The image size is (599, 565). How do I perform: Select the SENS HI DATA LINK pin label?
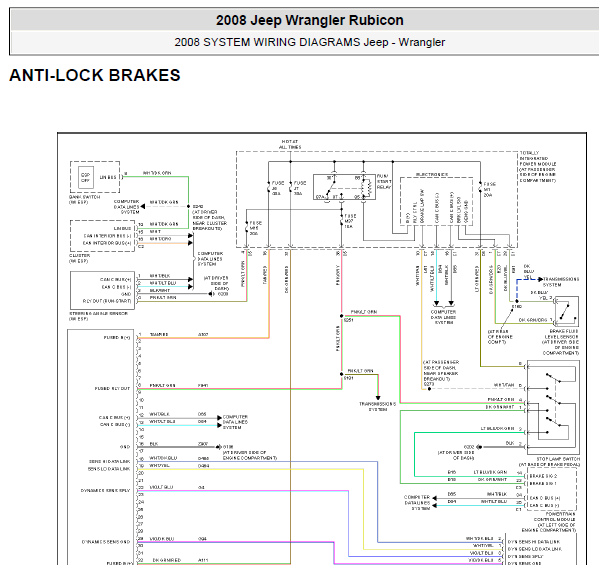(110, 461)
